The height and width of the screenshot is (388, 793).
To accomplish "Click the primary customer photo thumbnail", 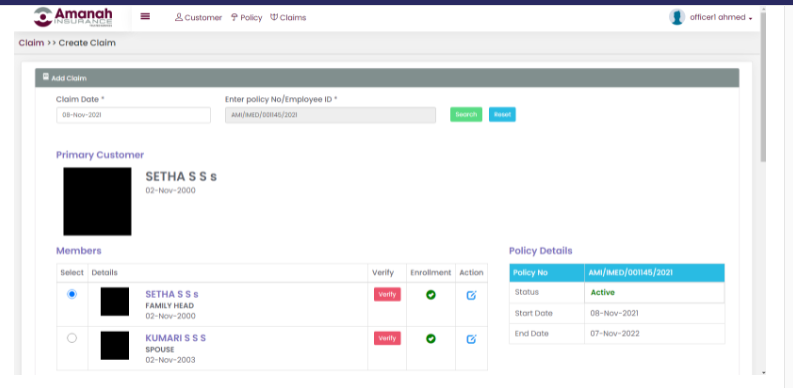I will tap(97, 201).
